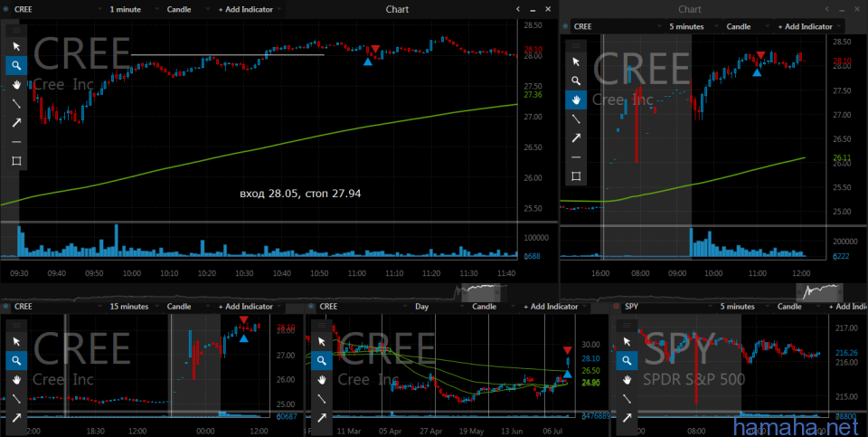Image resolution: width=868 pixels, height=437 pixels.
Task: Click the blue buy triangle marker in the 1 minute chart
Action: pyautogui.click(x=368, y=62)
